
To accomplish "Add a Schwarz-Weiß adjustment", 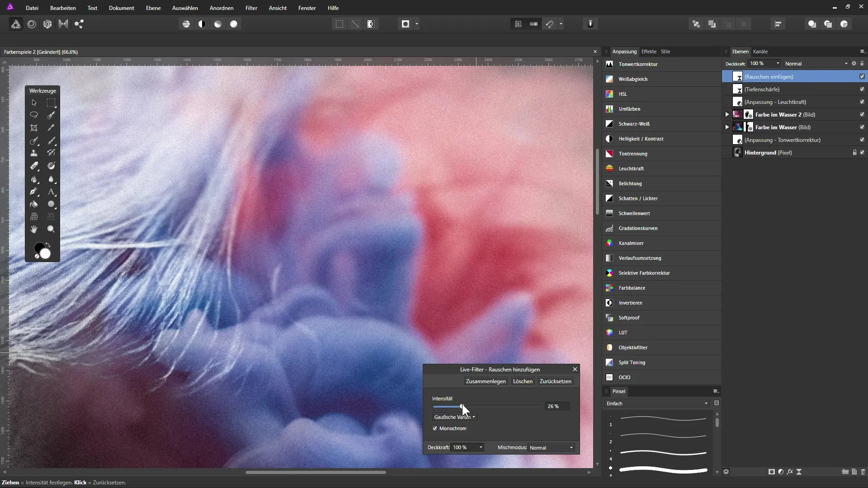I will click(662, 124).
